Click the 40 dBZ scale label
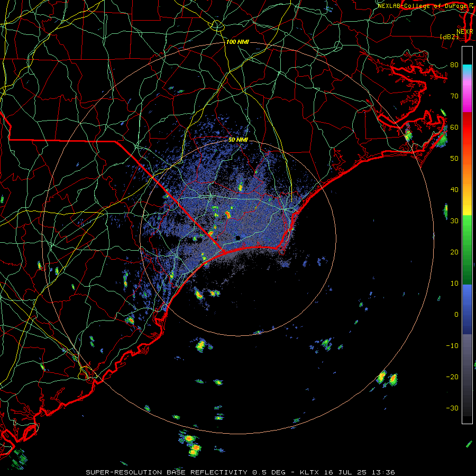This screenshot has height=476, width=476. pyautogui.click(x=454, y=190)
